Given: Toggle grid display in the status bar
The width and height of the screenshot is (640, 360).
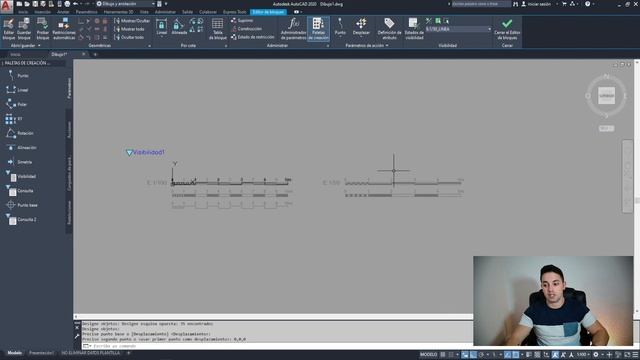Looking at the screenshot, I should point(443,354).
